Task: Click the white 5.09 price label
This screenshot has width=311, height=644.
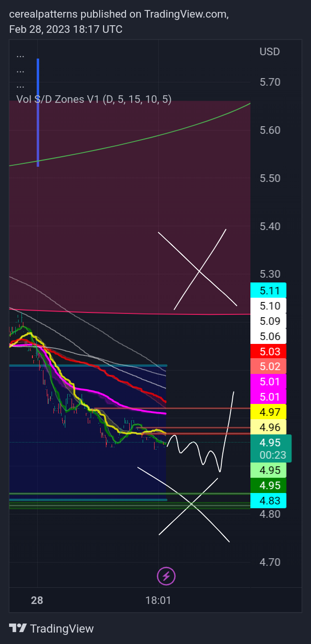Action: 268,321
